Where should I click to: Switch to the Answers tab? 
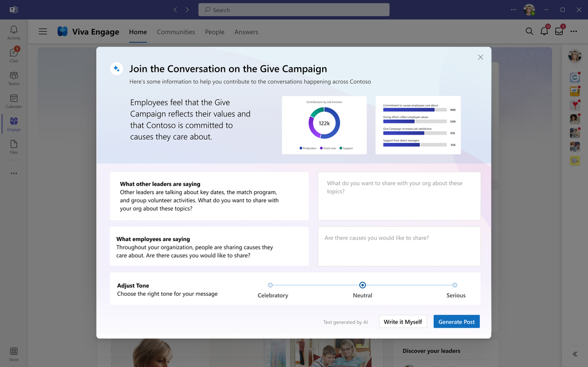point(247,32)
